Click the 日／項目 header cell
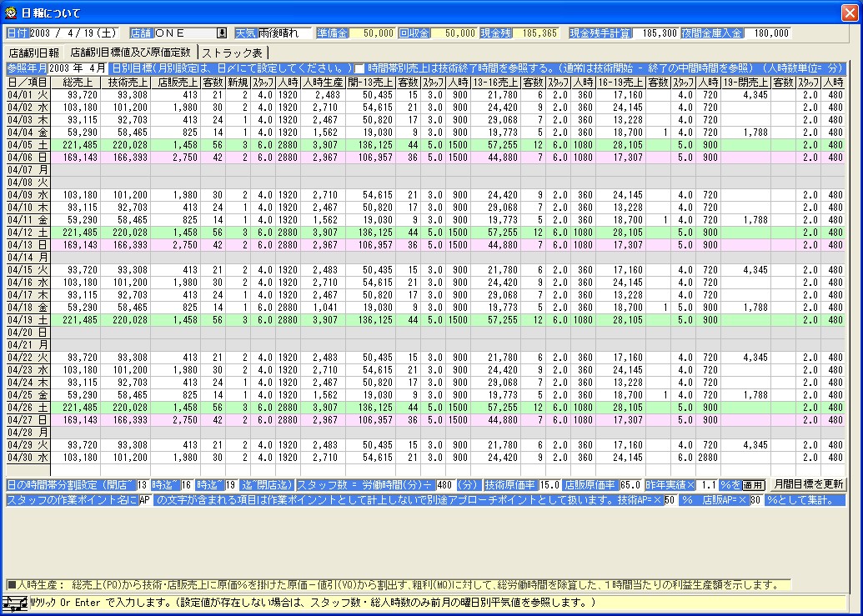The height and width of the screenshot is (616, 863). click(28, 83)
